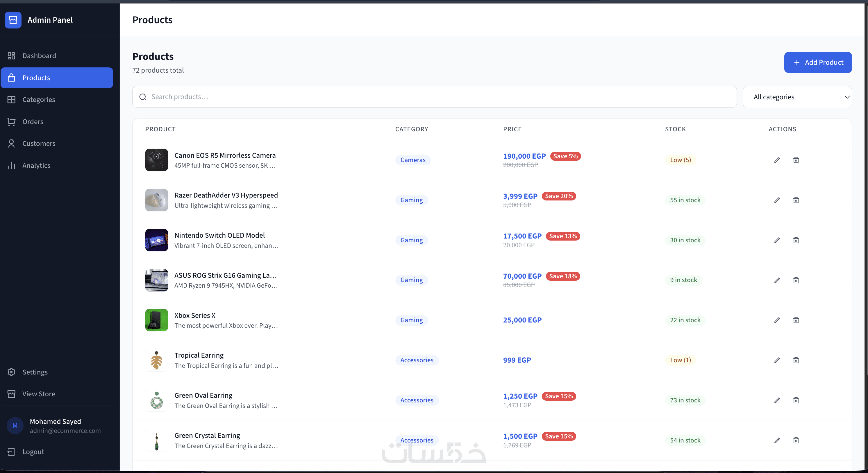The width and height of the screenshot is (868, 473).
Task: Click the Green Oval Earring product name
Action: tap(203, 395)
